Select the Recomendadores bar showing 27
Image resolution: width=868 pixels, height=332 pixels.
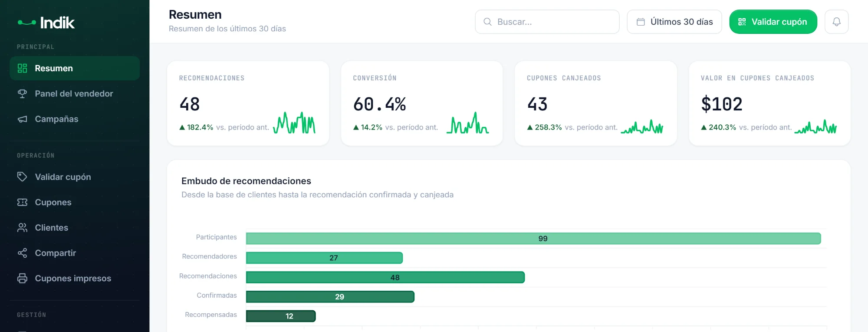324,258
